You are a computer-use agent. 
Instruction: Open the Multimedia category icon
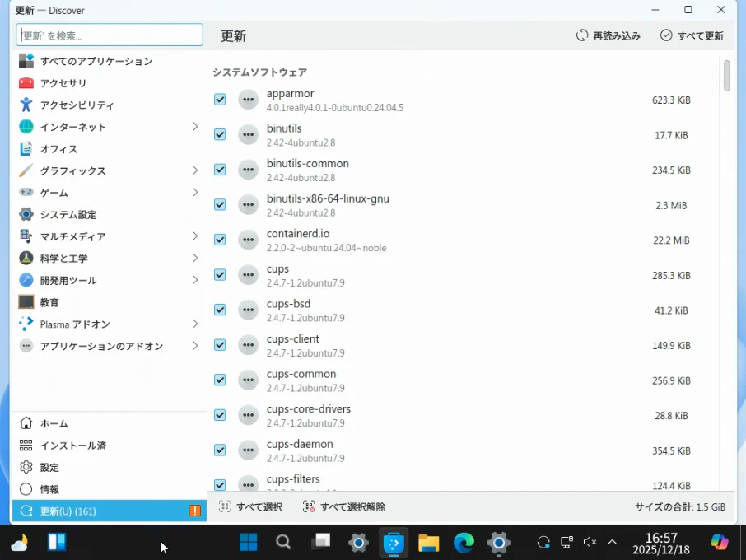tap(26, 236)
